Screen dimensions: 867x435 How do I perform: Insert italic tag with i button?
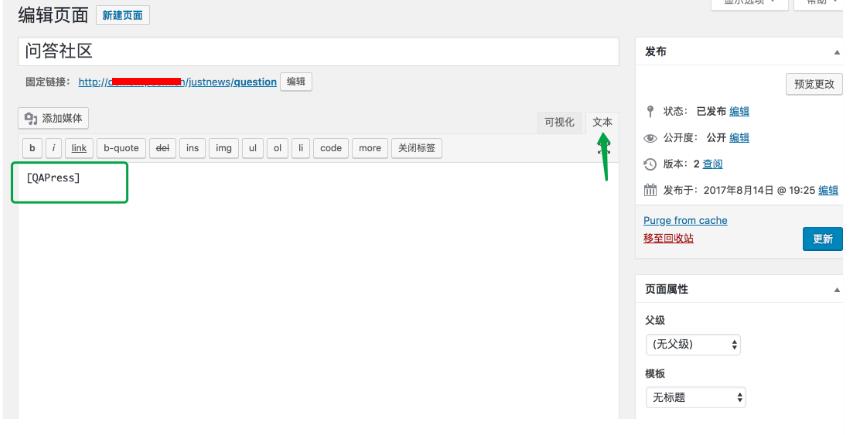(54, 148)
